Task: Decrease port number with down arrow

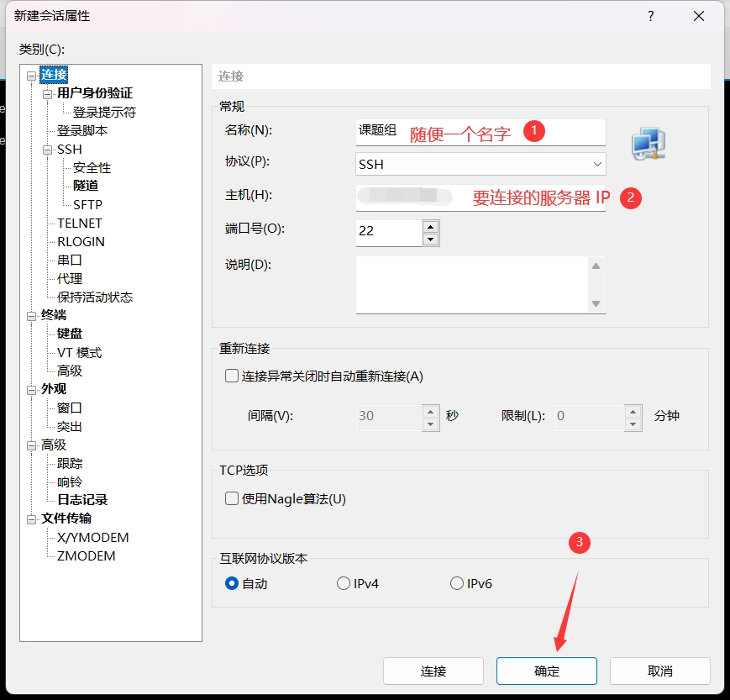Action: tap(430, 239)
